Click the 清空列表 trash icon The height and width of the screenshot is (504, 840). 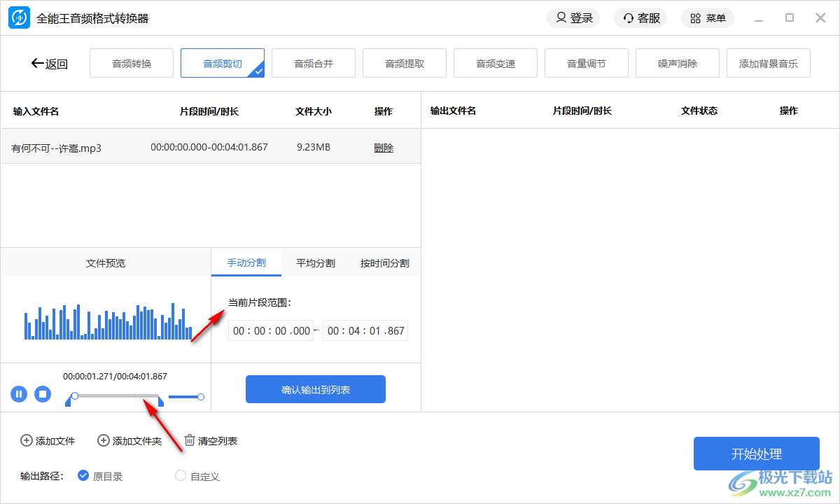point(189,440)
